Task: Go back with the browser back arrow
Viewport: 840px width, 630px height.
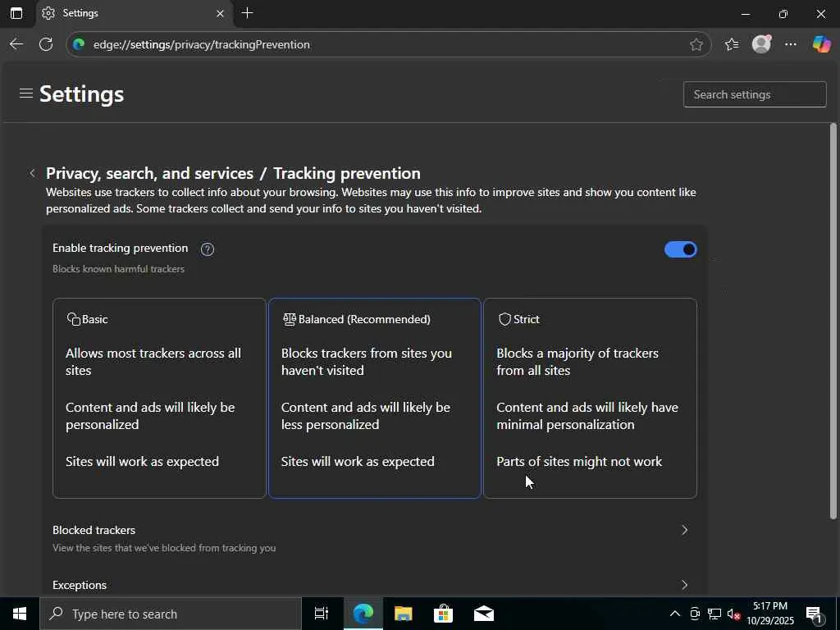Action: click(x=16, y=44)
